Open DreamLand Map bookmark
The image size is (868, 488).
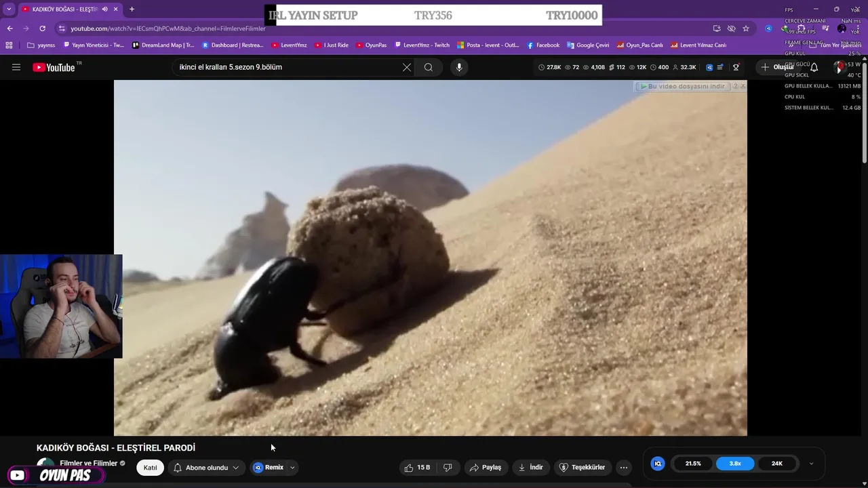click(163, 45)
